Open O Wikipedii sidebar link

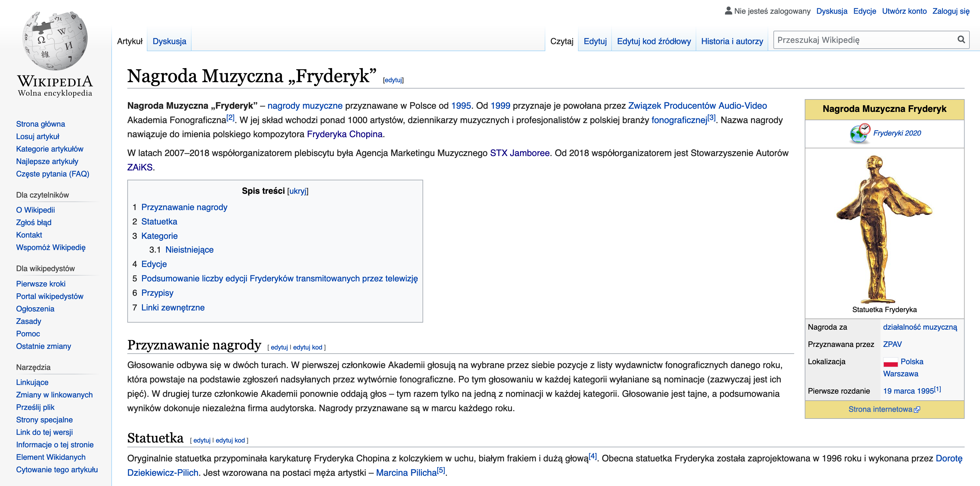(36, 210)
